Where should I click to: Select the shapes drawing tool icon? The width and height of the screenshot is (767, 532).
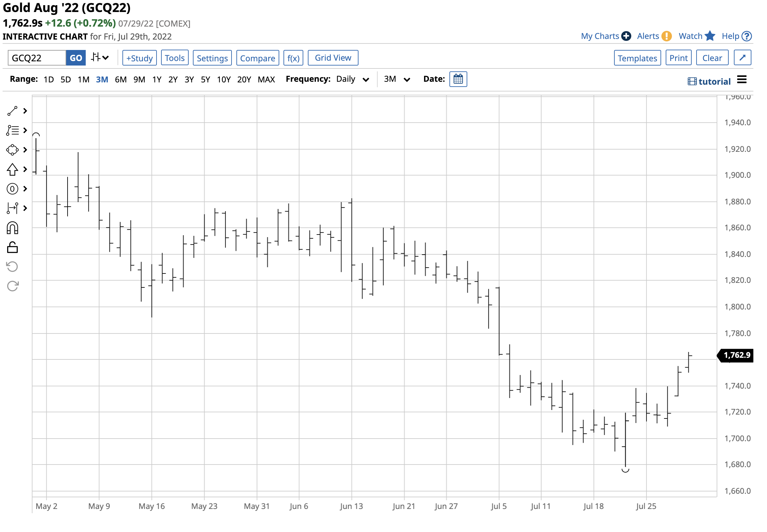coord(12,150)
